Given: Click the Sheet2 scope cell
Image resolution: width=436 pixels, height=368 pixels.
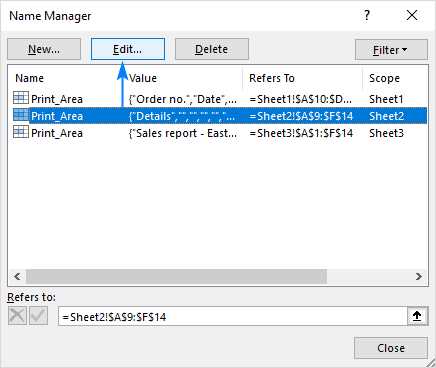Looking at the screenshot, I should (386, 116).
